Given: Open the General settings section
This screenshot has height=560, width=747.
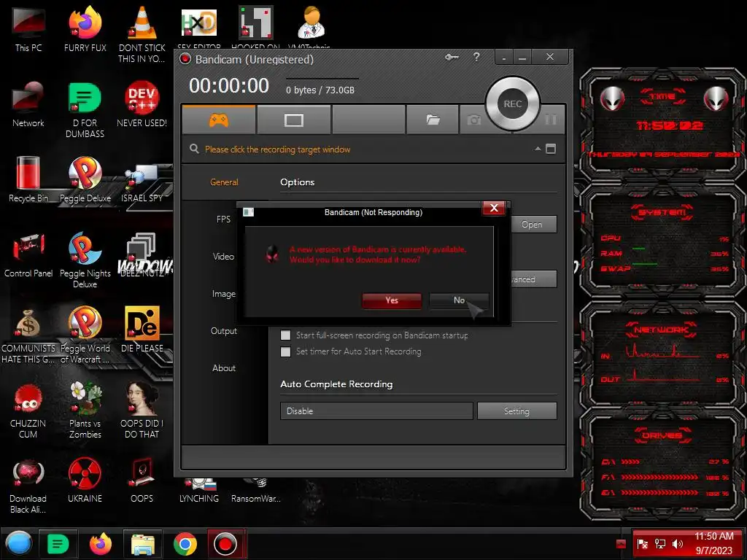Looking at the screenshot, I should coord(224,182).
